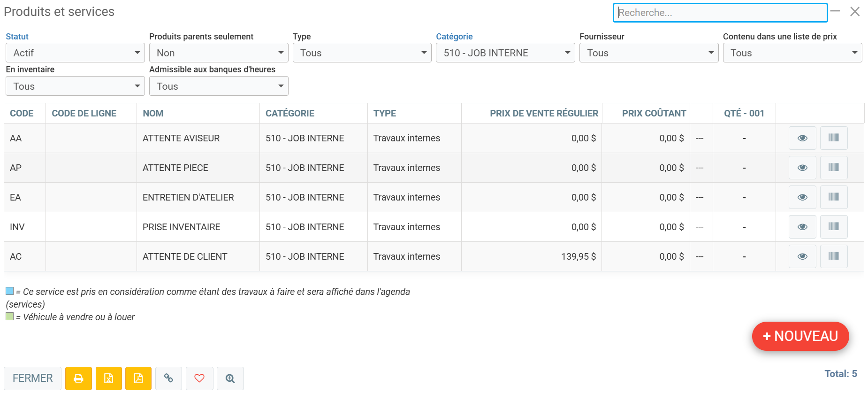
Task: Sort by the NOM column header
Action: tap(153, 113)
